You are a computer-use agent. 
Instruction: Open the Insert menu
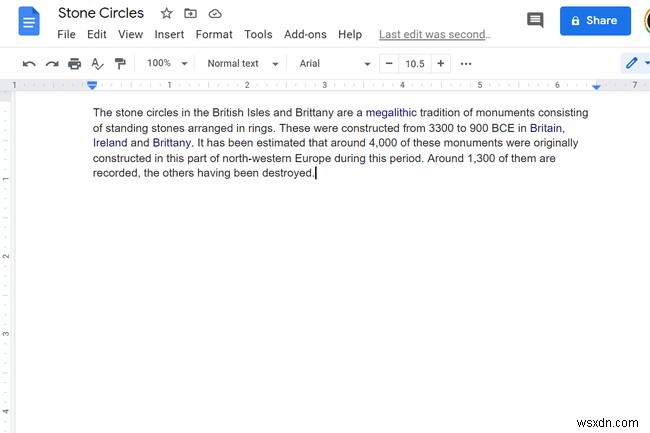point(169,34)
